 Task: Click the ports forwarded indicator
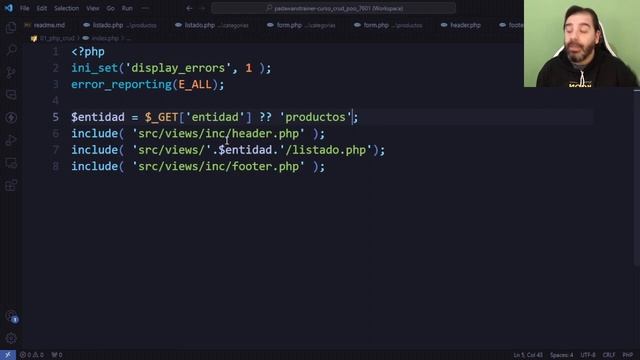point(57,355)
